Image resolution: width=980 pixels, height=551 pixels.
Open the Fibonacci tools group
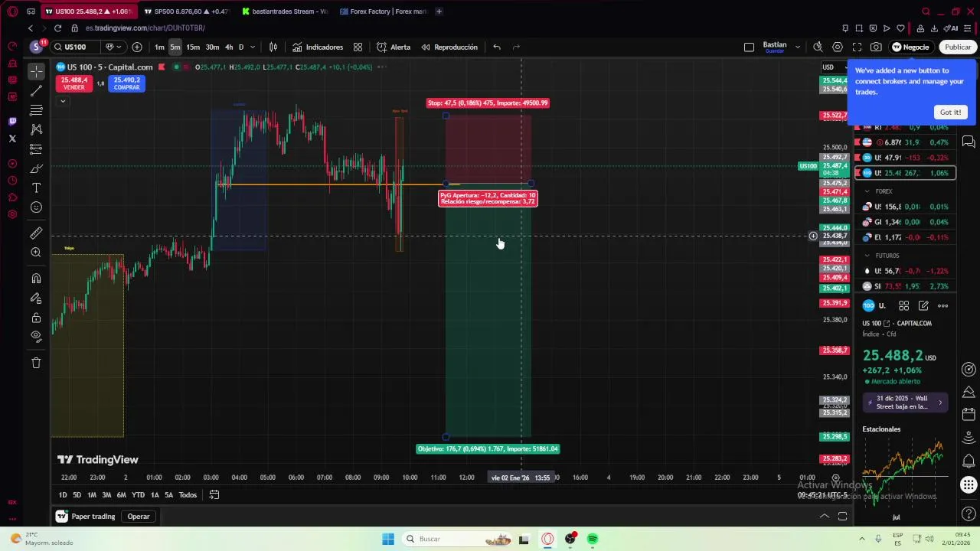(36, 110)
